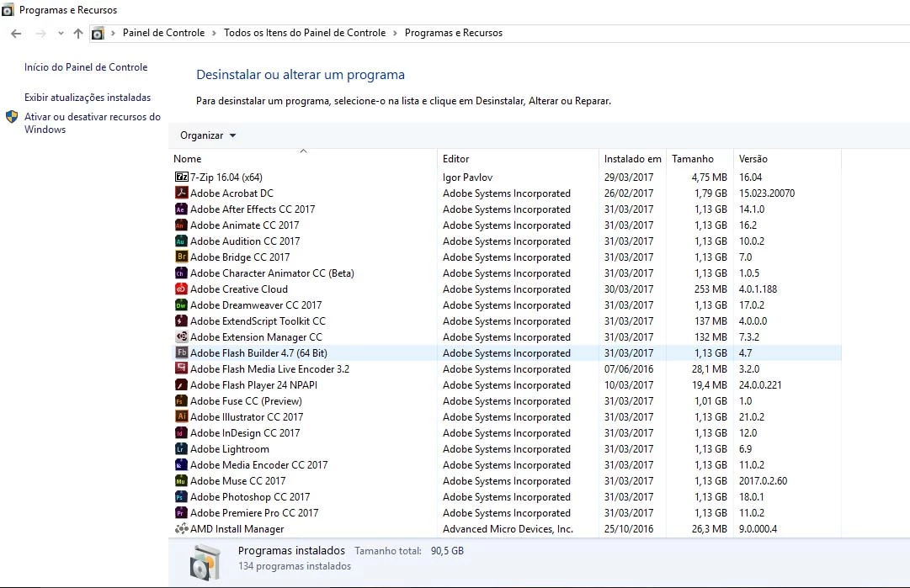The width and height of the screenshot is (910, 588).
Task: Click the Adobe Bridge CC 2017 icon
Action: [x=182, y=257]
